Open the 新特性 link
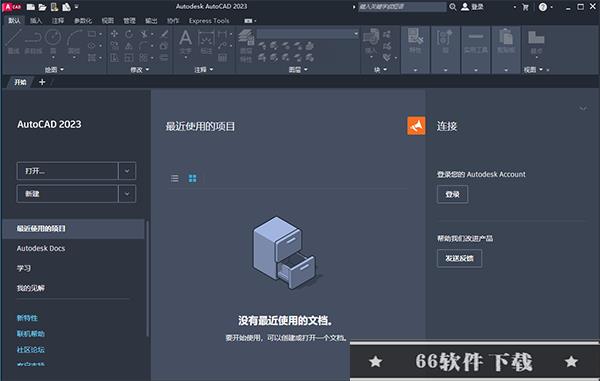This screenshot has width=600, height=381. pyautogui.click(x=27, y=318)
